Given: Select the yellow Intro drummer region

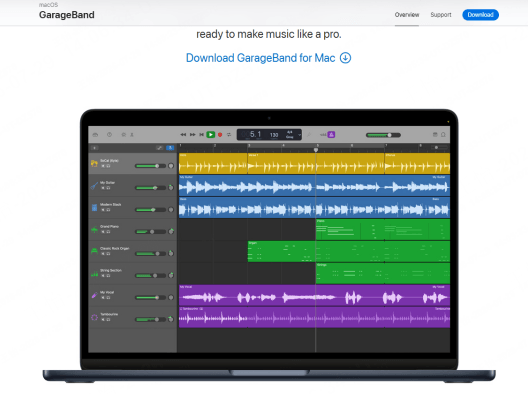Looking at the screenshot, I should coord(213,164).
